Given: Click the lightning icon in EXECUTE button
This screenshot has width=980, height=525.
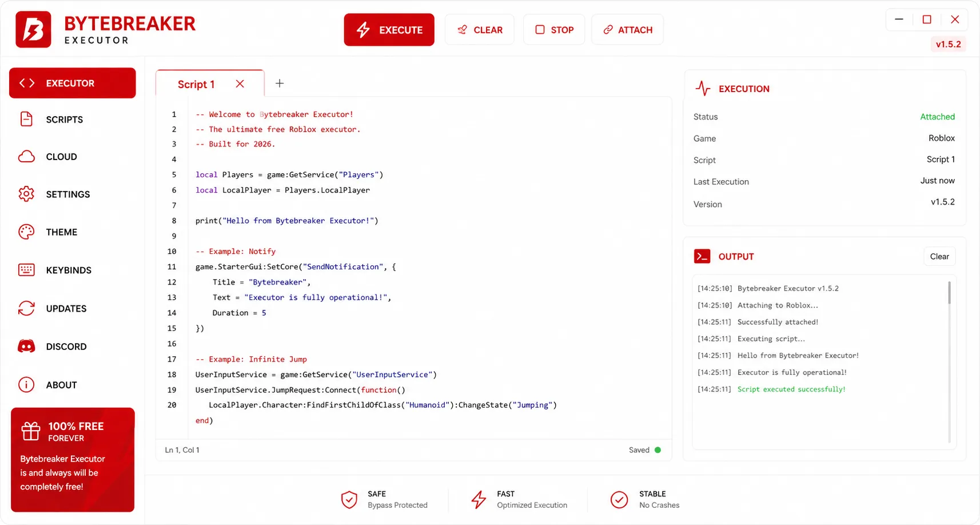Looking at the screenshot, I should [x=363, y=30].
